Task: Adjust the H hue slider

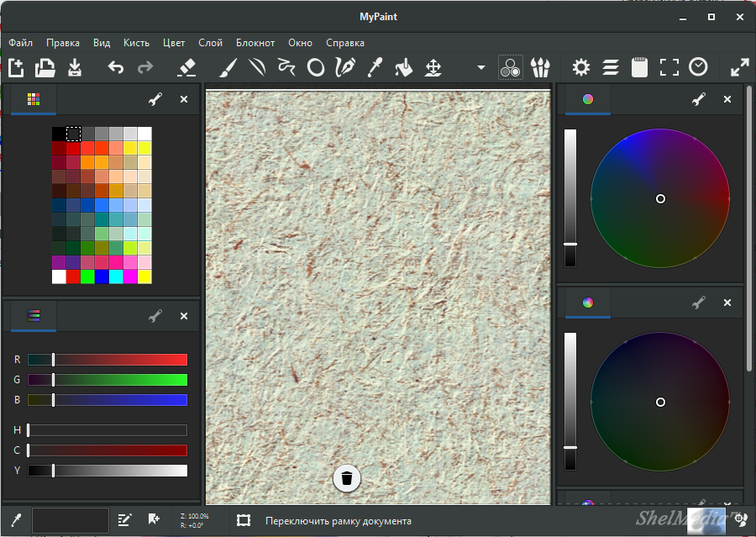Action: click(x=108, y=430)
